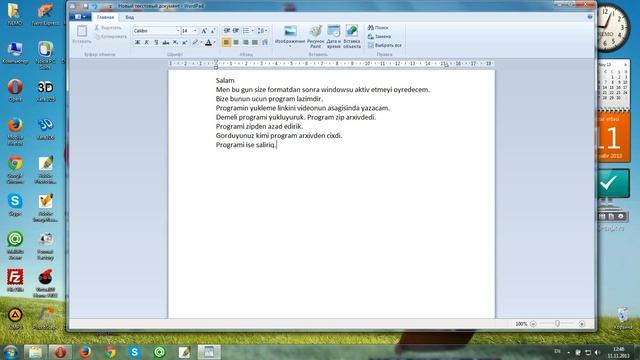The image size is (640, 360).
Task: Justify the paragraph text
Action: 255,42
